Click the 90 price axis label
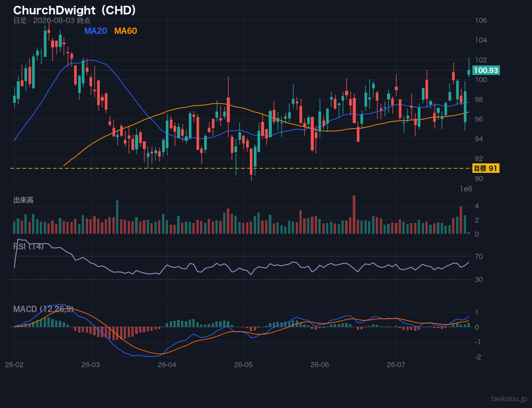The height and width of the screenshot is (408, 532). [x=479, y=178]
